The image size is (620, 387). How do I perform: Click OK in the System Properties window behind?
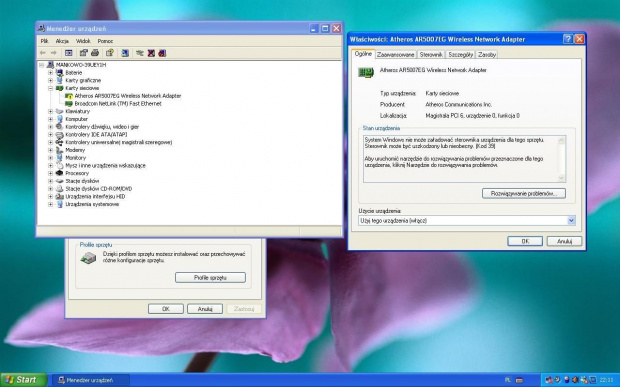point(166,309)
